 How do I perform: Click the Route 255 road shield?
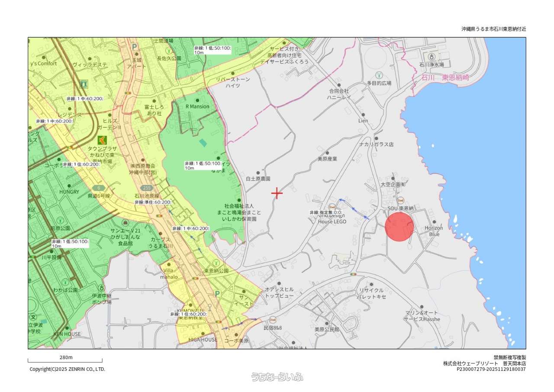pos(147,189)
